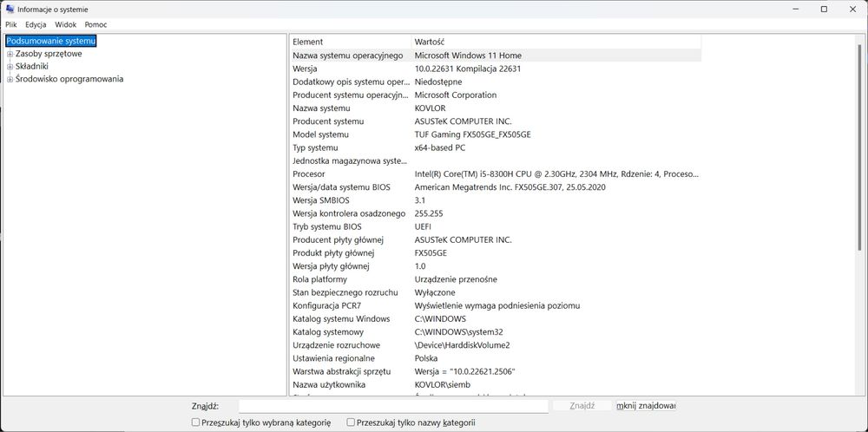Expand the Składniki node

click(10, 67)
